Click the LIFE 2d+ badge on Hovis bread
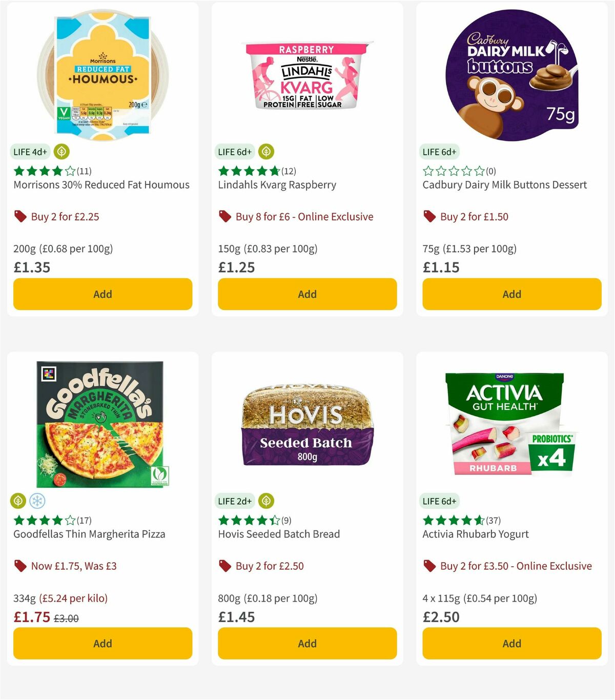Screen dimensions: 615x700 pyautogui.click(x=234, y=501)
